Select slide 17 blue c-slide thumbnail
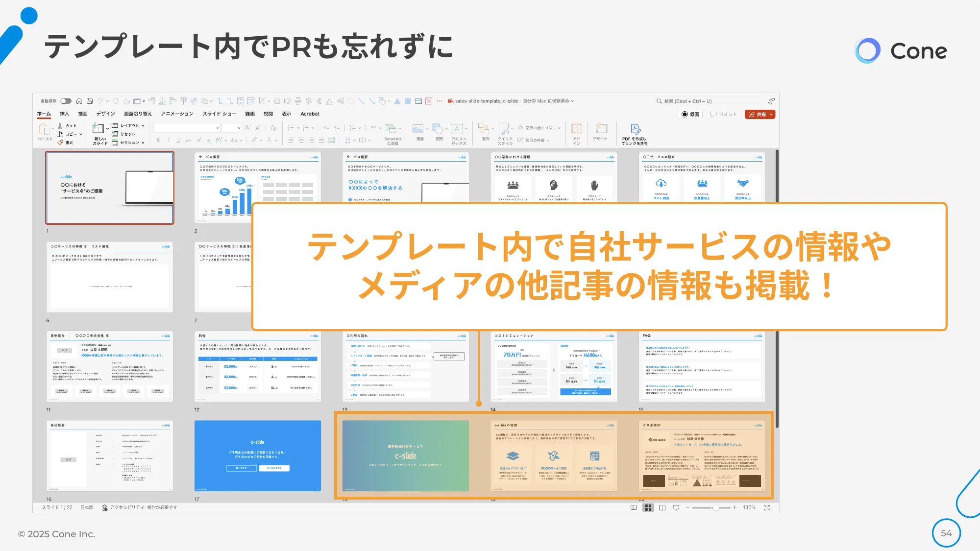 [258, 455]
